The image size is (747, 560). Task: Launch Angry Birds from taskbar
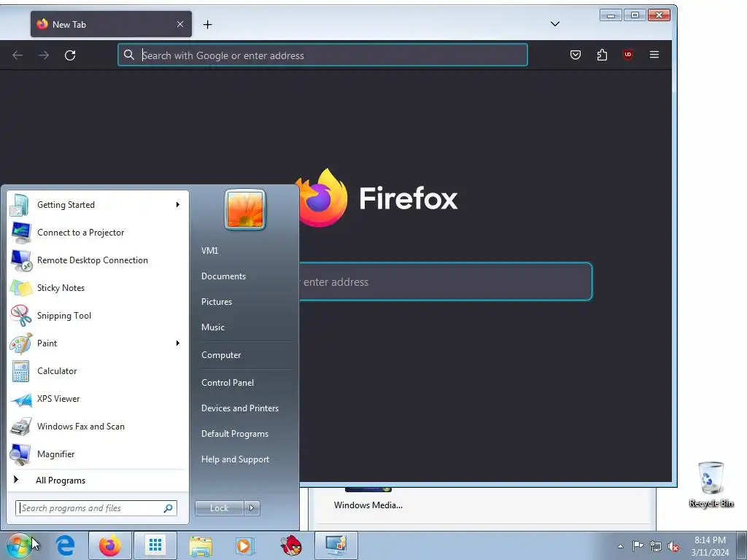click(290, 545)
